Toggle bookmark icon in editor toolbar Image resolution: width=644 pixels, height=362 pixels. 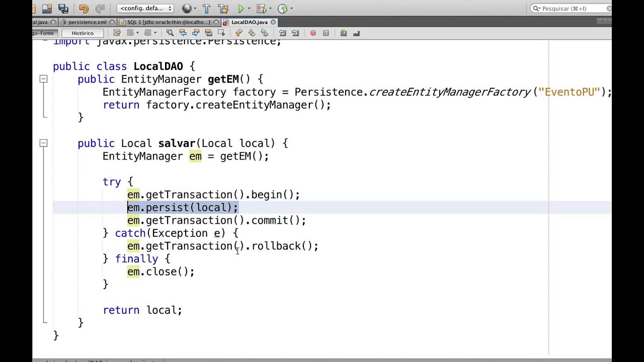264,33
